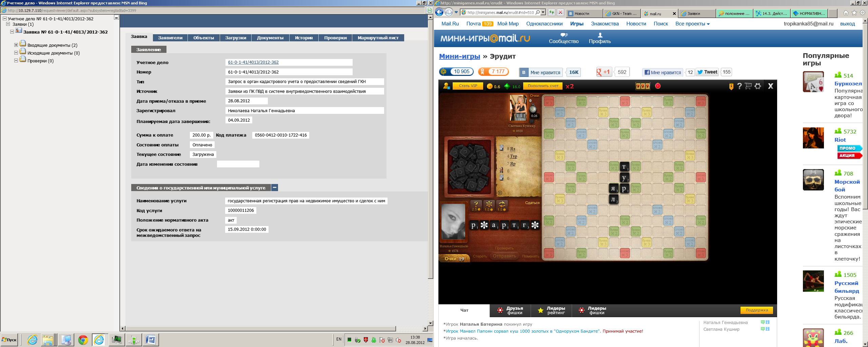Switch to the Загрузки tab
The width and height of the screenshot is (868, 347).
click(x=236, y=38)
